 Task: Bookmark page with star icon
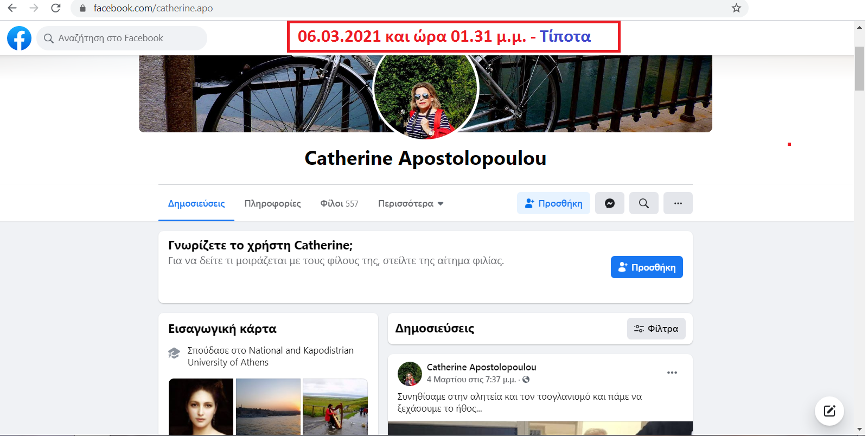(736, 8)
